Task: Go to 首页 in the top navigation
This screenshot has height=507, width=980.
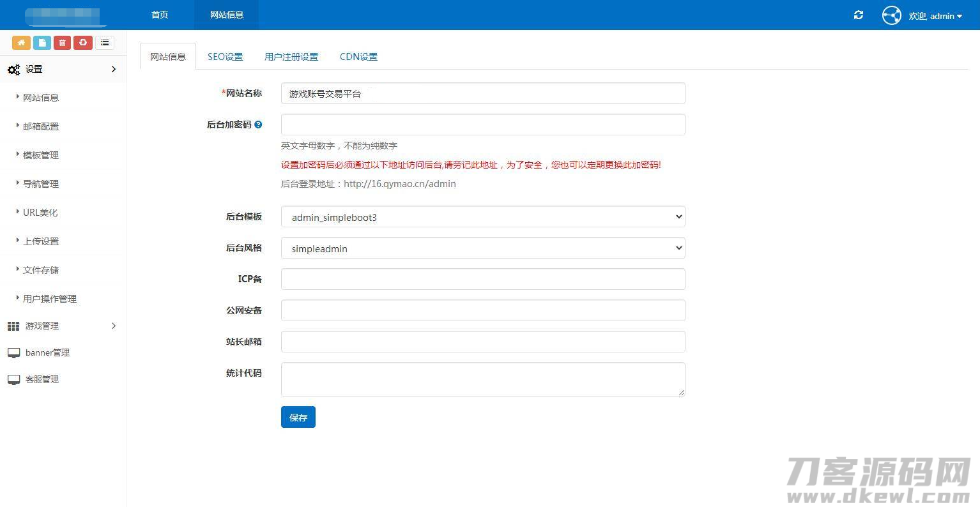Action: pos(160,15)
